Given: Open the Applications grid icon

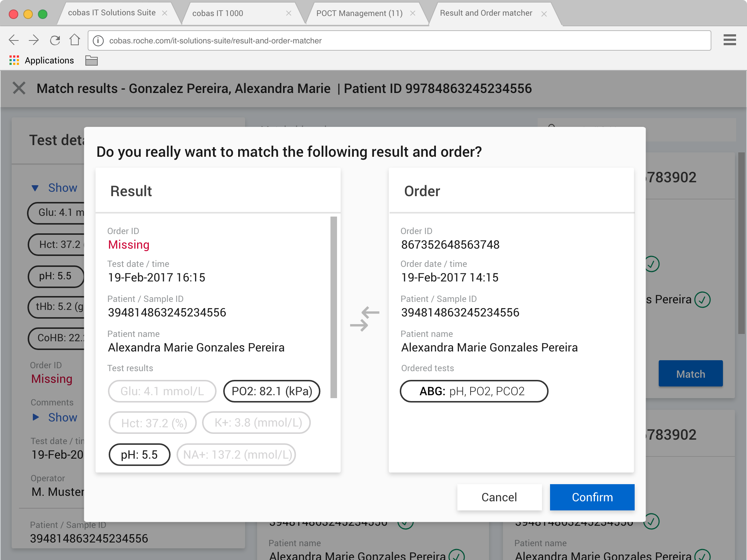Looking at the screenshot, I should pos(14,61).
